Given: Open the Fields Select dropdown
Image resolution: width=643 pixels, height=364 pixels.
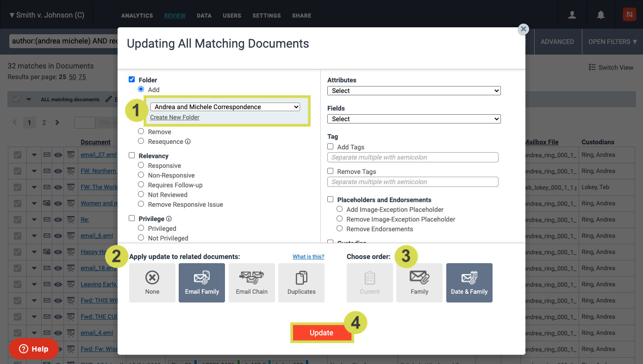Looking at the screenshot, I should 414,119.
